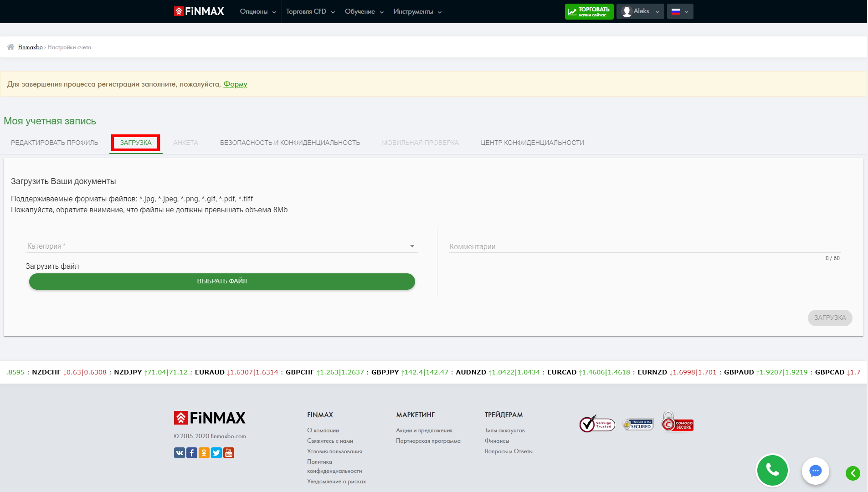The image size is (868, 492).
Task: Click the YouTube icon in footer
Action: click(x=229, y=453)
